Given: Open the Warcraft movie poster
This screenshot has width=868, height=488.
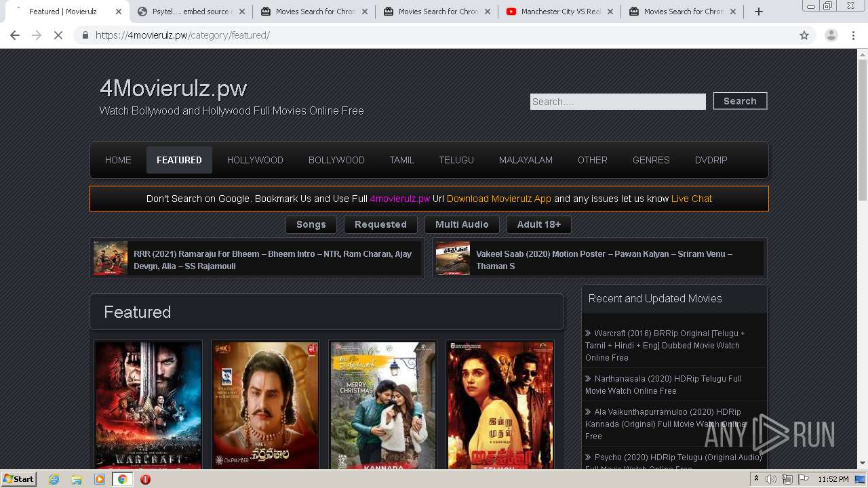Looking at the screenshot, I should pos(148,405).
